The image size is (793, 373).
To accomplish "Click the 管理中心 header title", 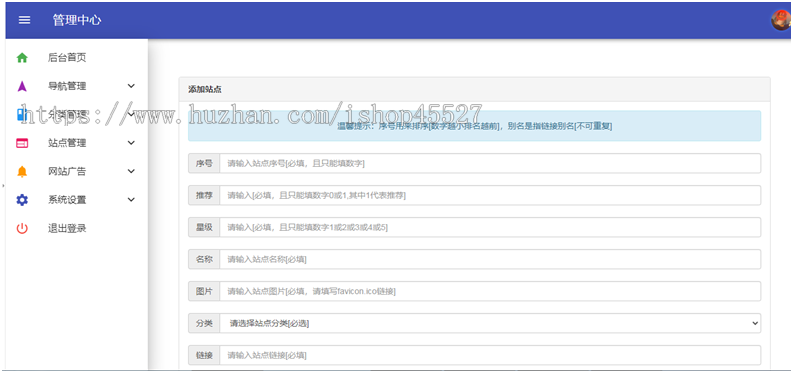I will [77, 20].
